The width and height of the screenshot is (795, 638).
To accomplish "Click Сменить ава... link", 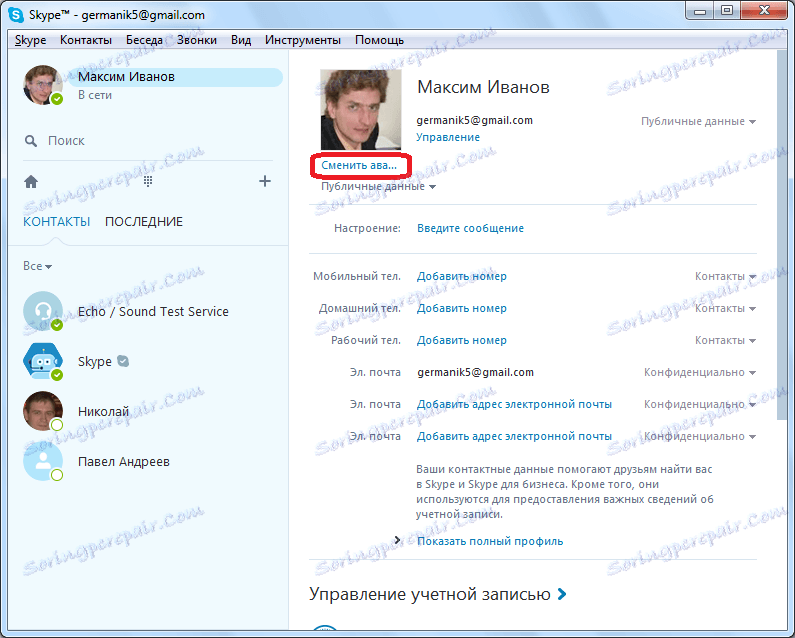I will [359, 165].
